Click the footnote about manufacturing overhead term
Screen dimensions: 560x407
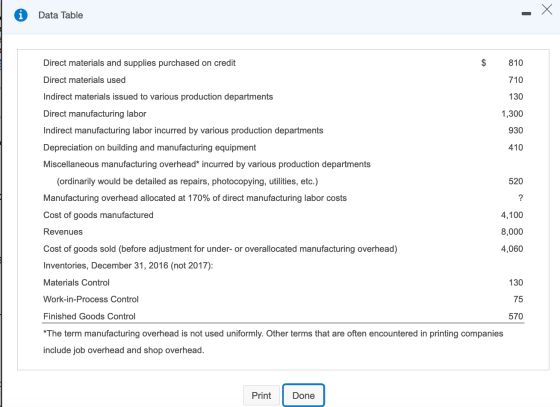[273, 342]
